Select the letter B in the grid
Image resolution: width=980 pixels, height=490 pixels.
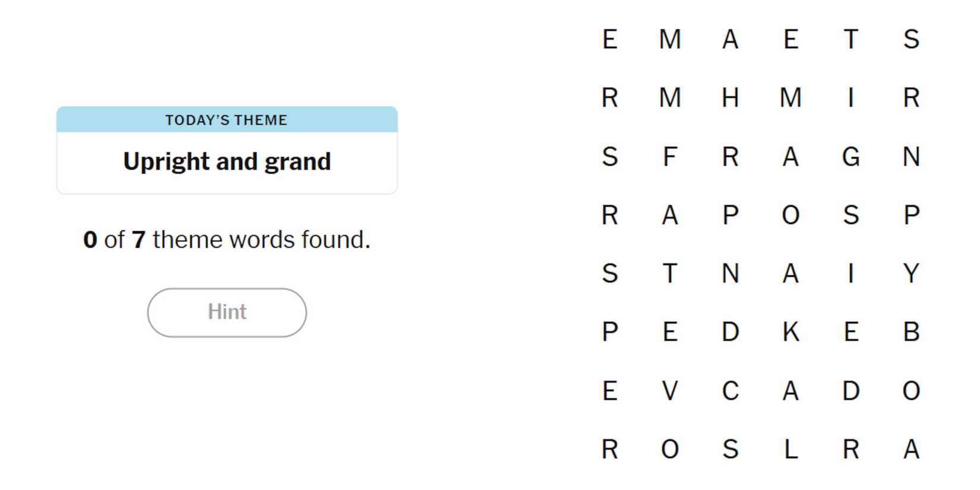pyautogui.click(x=911, y=332)
